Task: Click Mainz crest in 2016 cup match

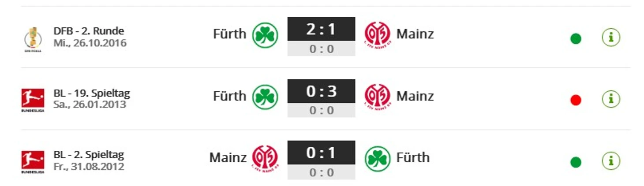Action: [377, 34]
